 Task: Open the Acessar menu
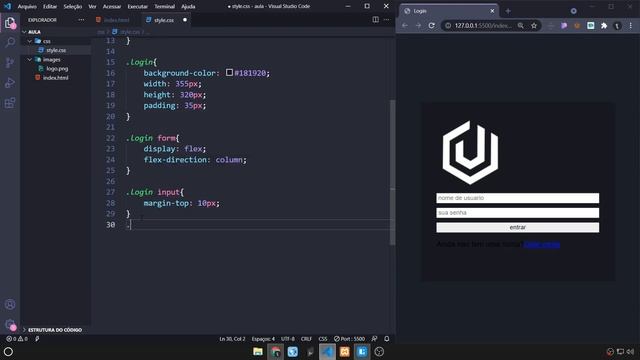(x=112, y=7)
